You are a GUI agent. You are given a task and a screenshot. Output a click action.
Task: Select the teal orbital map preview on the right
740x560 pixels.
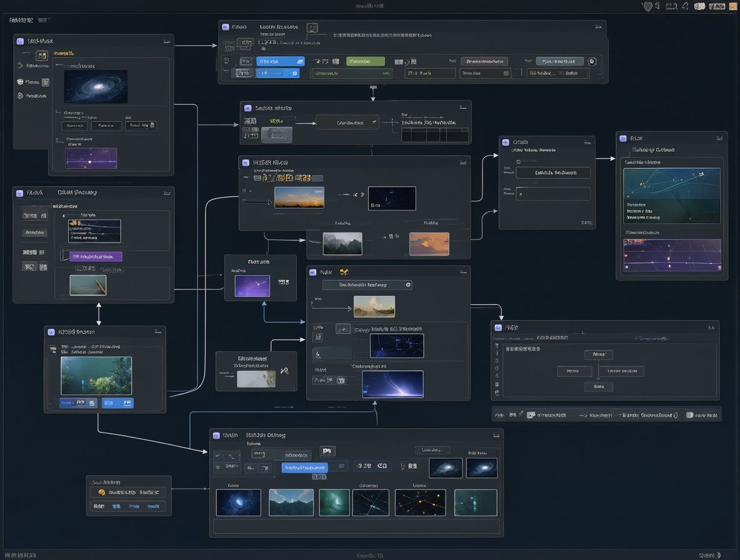pyautogui.click(x=672, y=196)
